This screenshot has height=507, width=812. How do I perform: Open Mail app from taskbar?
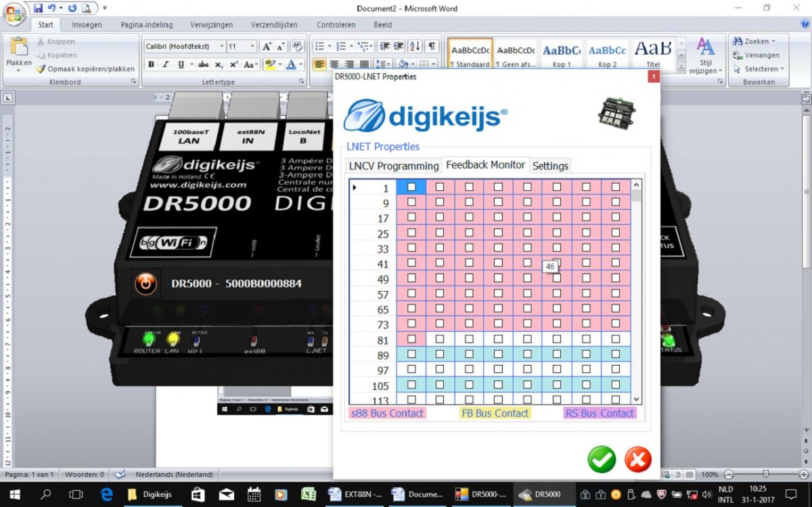coord(226,494)
